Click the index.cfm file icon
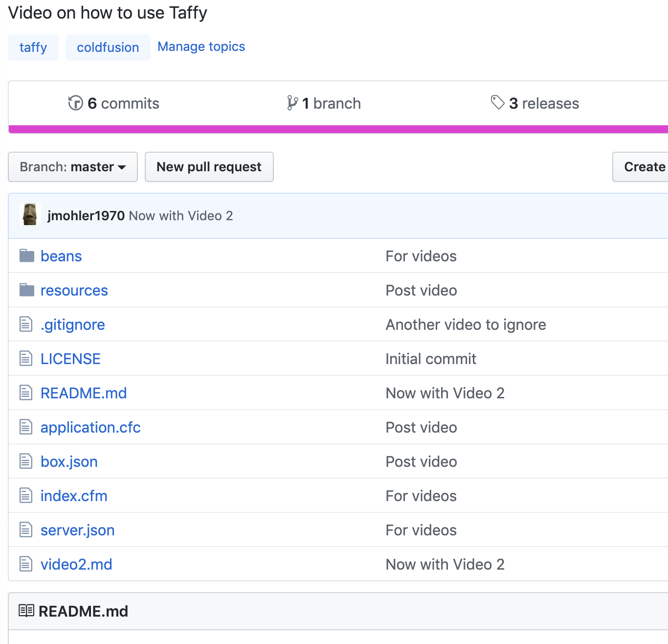 pos(26,495)
